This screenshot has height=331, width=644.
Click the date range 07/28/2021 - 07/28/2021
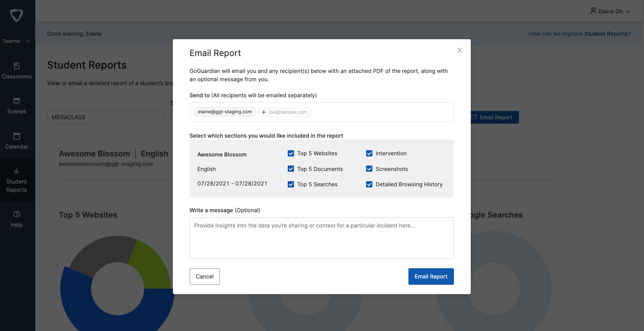[232, 184]
